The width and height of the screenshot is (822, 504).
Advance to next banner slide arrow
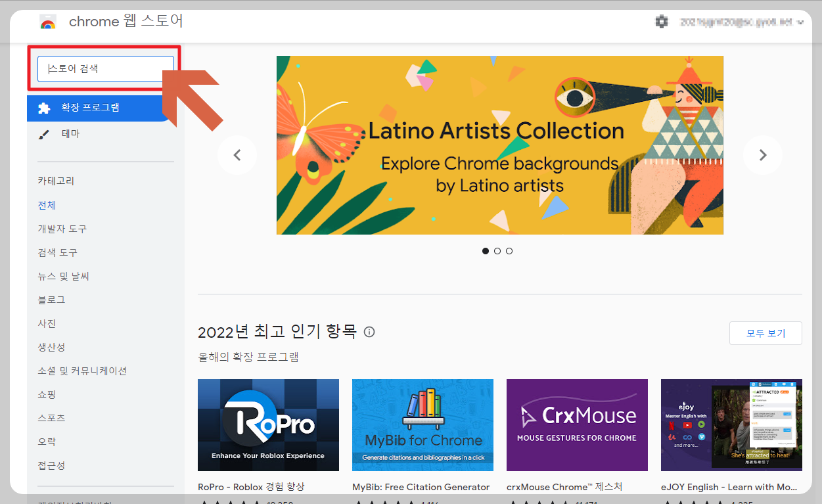point(762,155)
